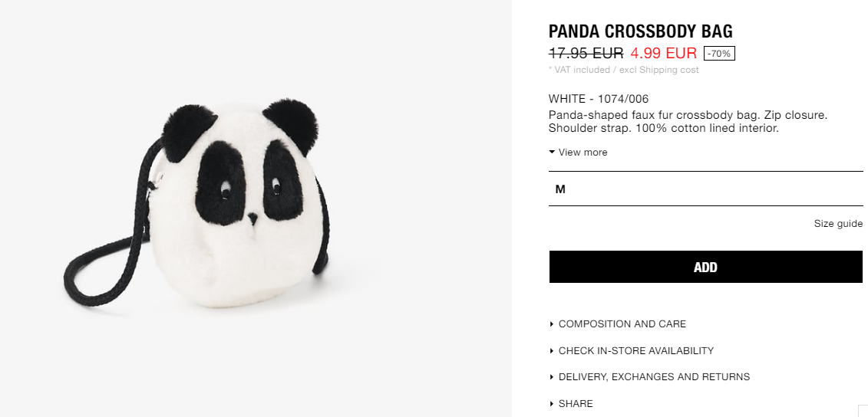Open the View more text link

click(x=583, y=153)
